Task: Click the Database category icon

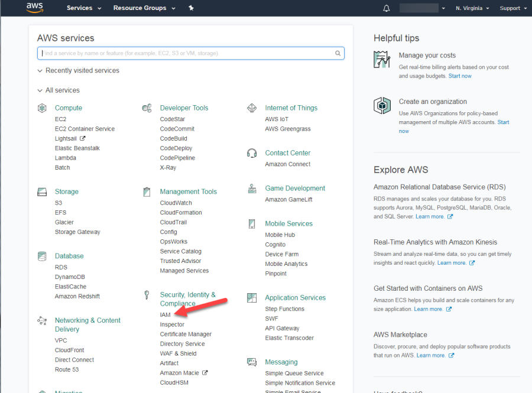Action: [41, 256]
